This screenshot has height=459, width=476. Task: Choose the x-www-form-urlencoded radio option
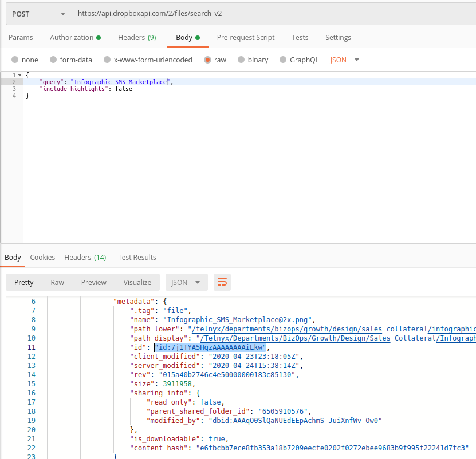tap(107, 60)
